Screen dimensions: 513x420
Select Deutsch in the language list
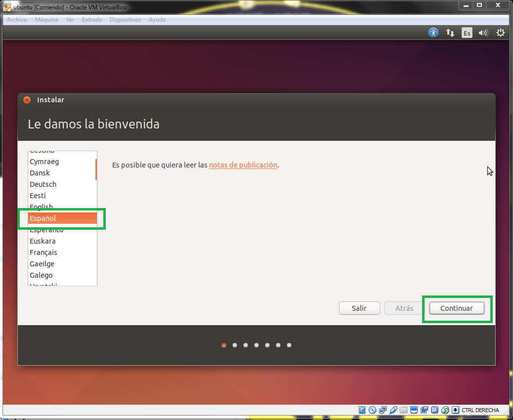point(61,184)
